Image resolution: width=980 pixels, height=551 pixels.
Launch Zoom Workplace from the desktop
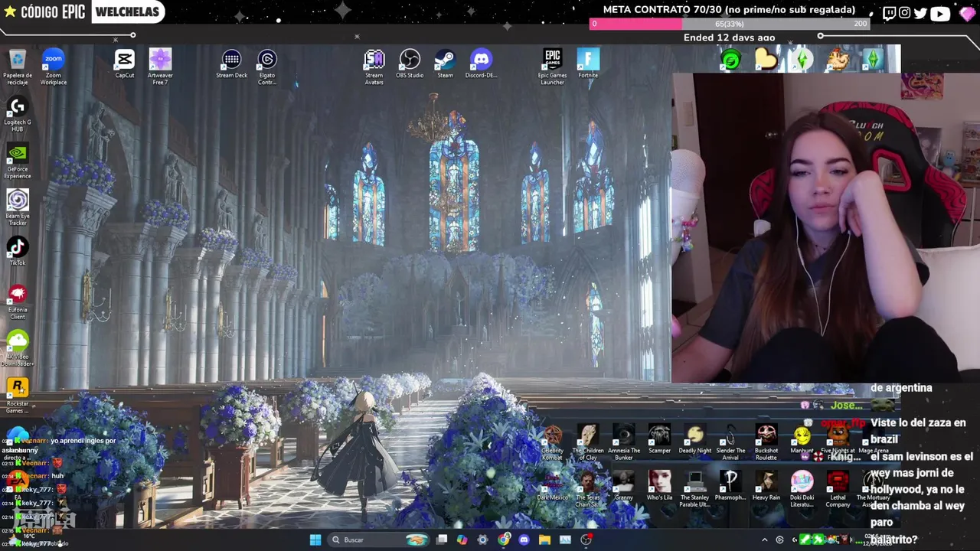pyautogui.click(x=53, y=67)
